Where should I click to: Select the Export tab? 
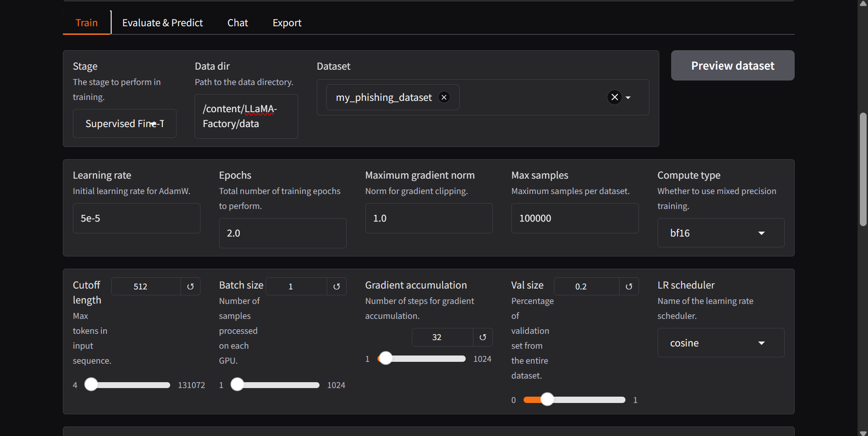pos(287,23)
